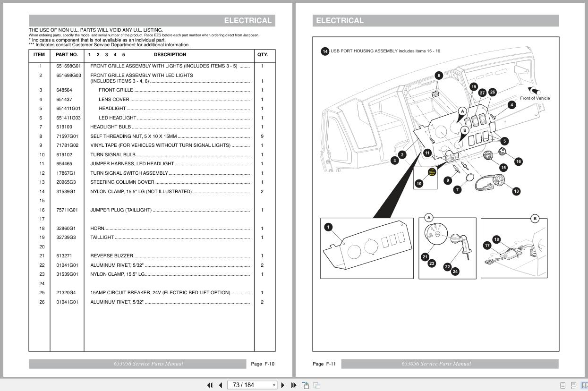The width and height of the screenshot is (588, 391).
Task: Jump to the last page
Action: click(x=294, y=385)
